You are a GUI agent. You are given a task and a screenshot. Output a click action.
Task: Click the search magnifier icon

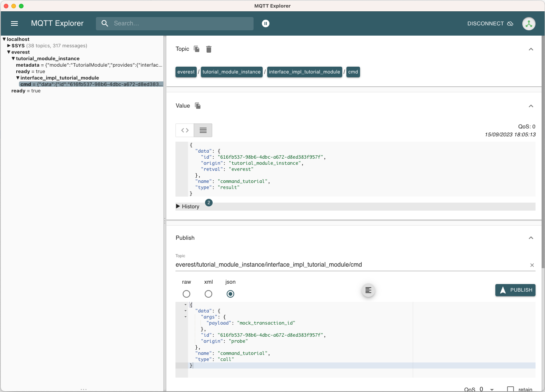click(x=105, y=23)
